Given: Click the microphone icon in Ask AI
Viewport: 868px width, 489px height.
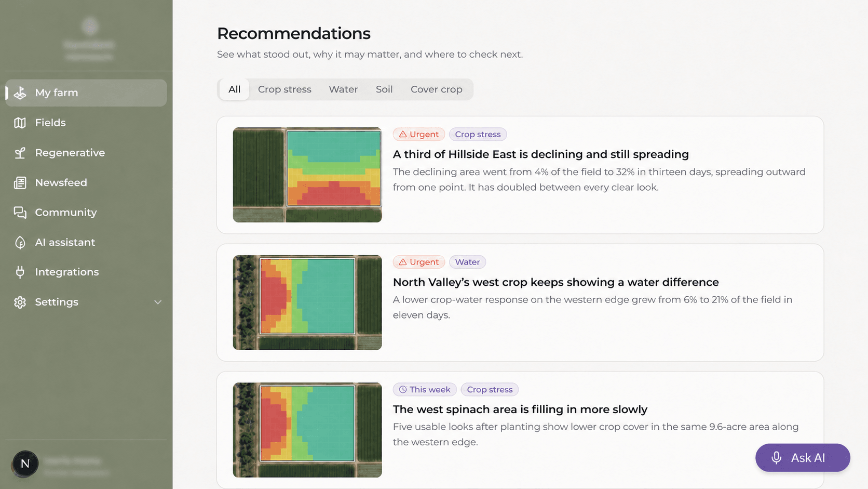Looking at the screenshot, I should tap(776, 458).
